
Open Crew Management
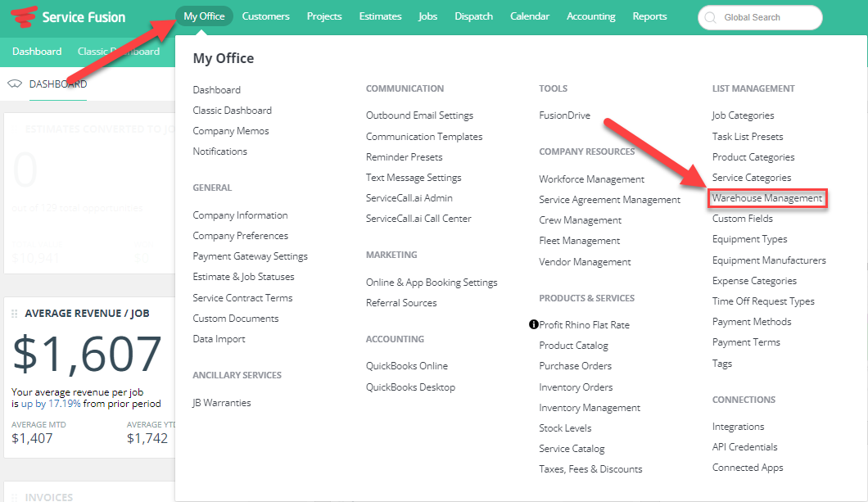click(580, 220)
